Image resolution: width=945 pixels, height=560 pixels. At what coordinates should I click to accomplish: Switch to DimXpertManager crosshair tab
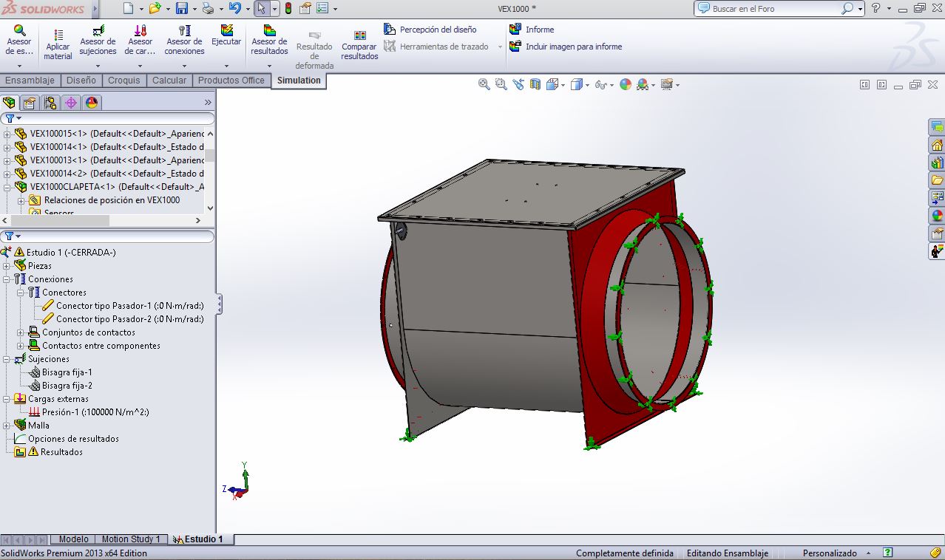point(71,103)
